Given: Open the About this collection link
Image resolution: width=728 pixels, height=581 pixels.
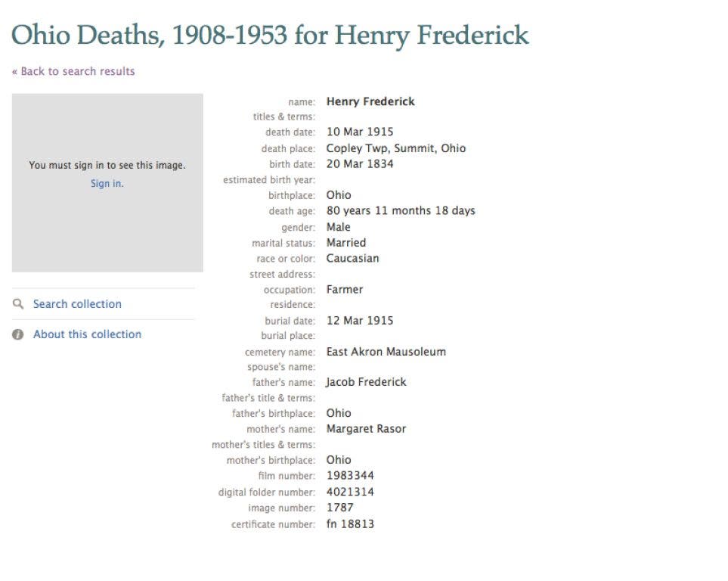Looking at the screenshot, I should pos(87,334).
